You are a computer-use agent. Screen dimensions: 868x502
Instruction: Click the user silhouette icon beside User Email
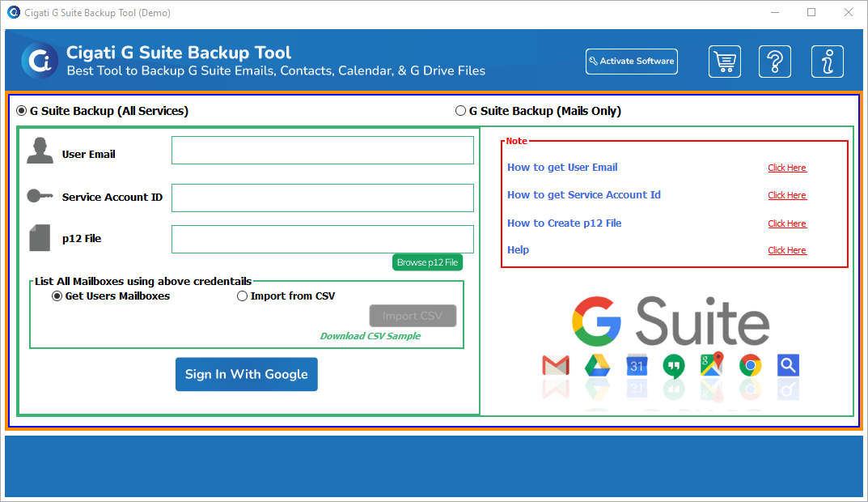click(x=40, y=151)
